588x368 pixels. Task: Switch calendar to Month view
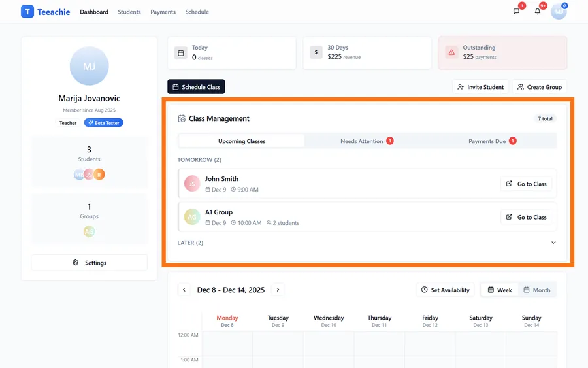click(537, 290)
